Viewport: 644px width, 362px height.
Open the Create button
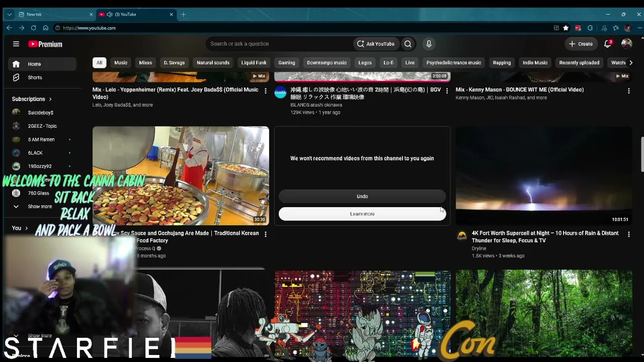(581, 44)
